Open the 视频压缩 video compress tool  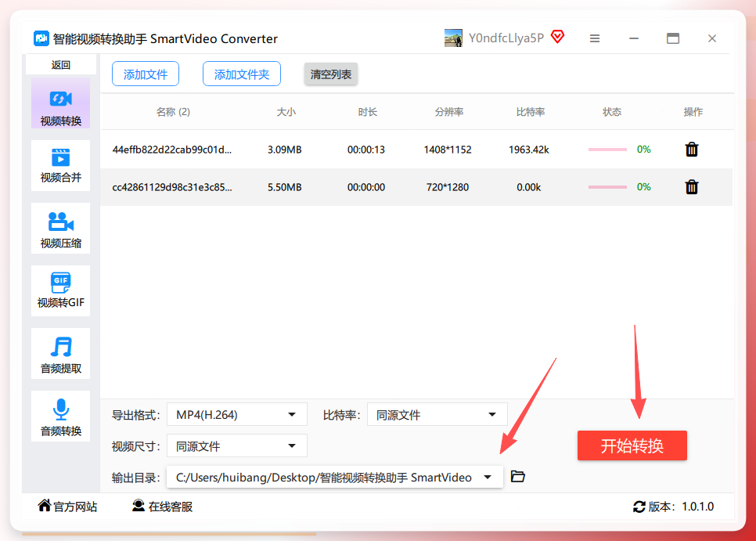pos(61,228)
